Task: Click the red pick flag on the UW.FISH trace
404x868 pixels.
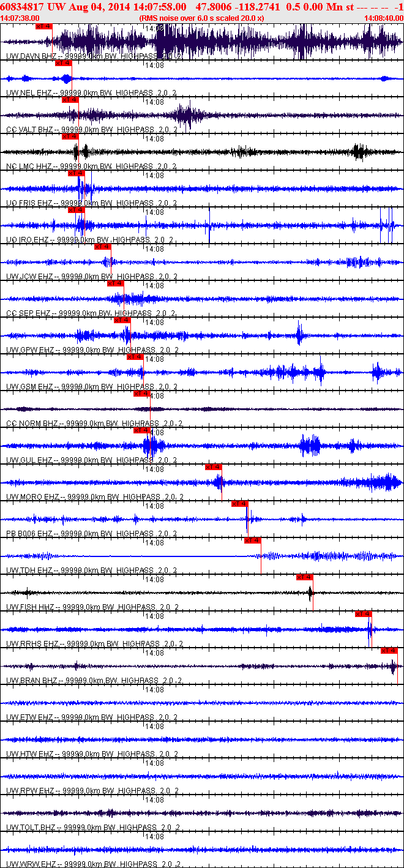Action: [x=304, y=577]
